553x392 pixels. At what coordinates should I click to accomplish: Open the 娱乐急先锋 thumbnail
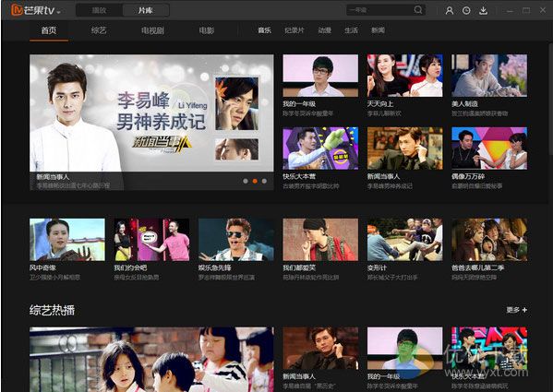tap(236, 240)
